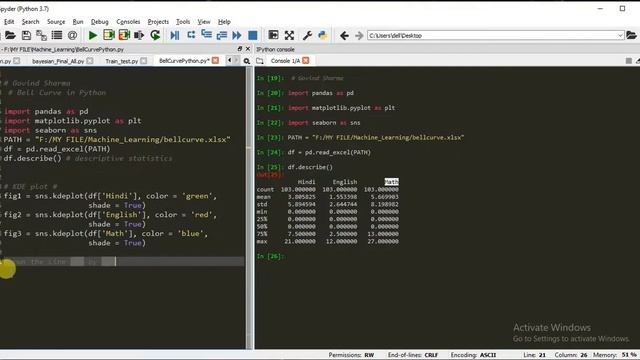Close the Train_test.py tab

point(143,61)
